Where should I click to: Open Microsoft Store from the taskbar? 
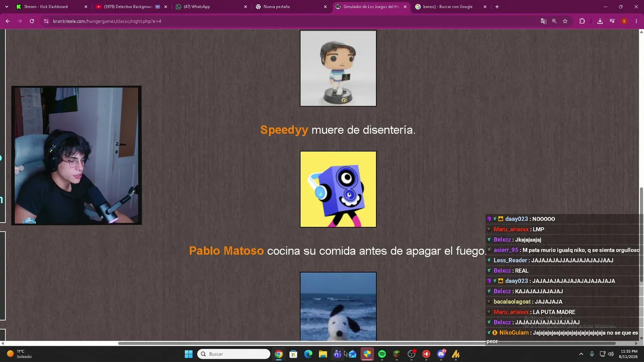click(293, 354)
